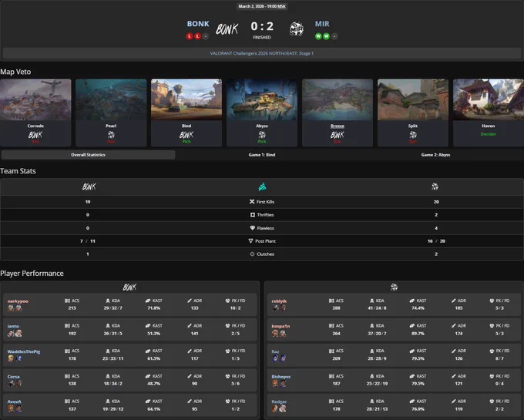Switch to Game 2: Abyss tab
This screenshot has height=420, width=524.
pyautogui.click(x=436, y=155)
